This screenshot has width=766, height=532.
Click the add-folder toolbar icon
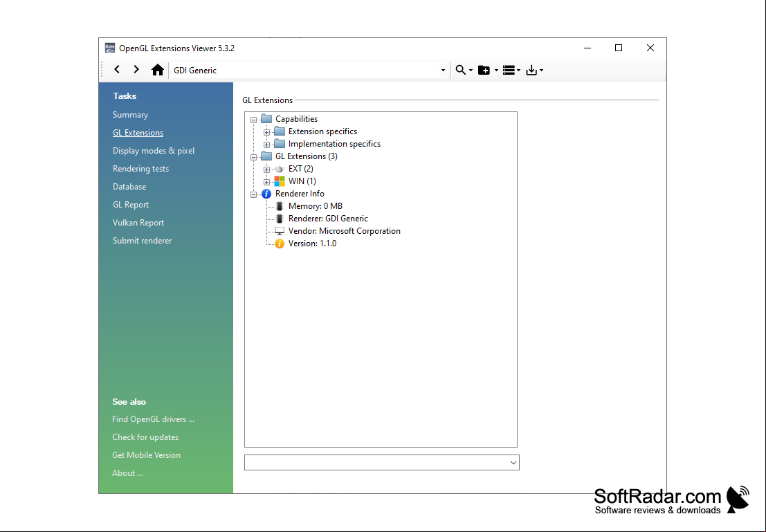[484, 70]
